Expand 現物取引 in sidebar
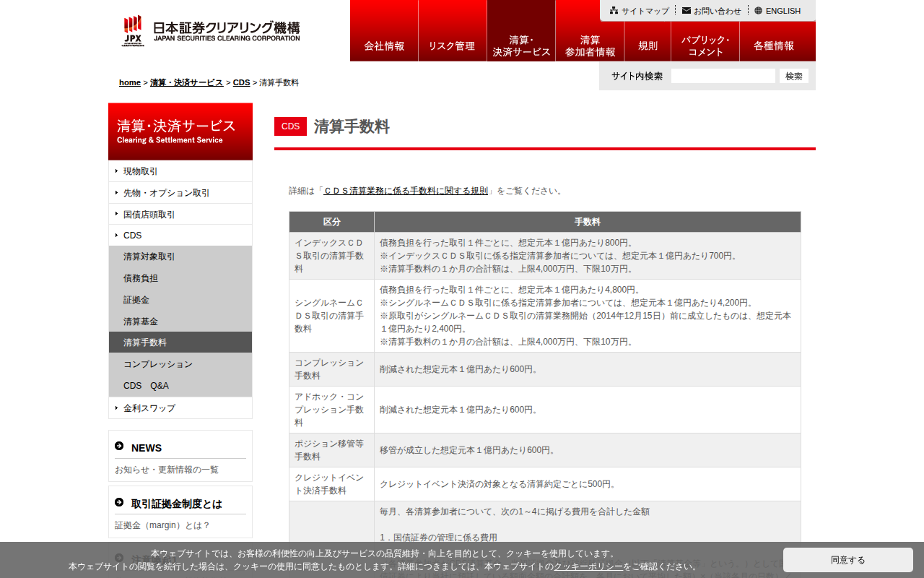This screenshot has width=924, height=578. click(180, 171)
